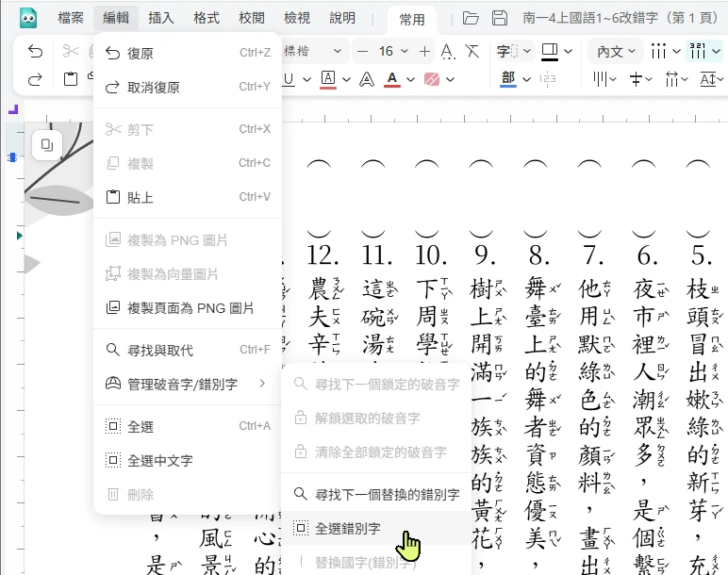Click the A text height adjust icon

(708, 79)
